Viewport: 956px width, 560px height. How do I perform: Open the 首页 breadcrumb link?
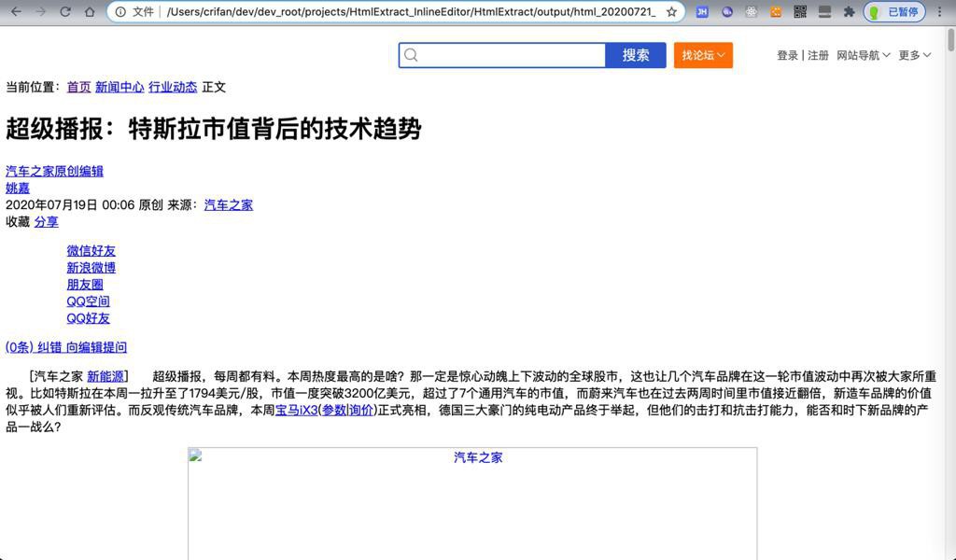(x=78, y=87)
